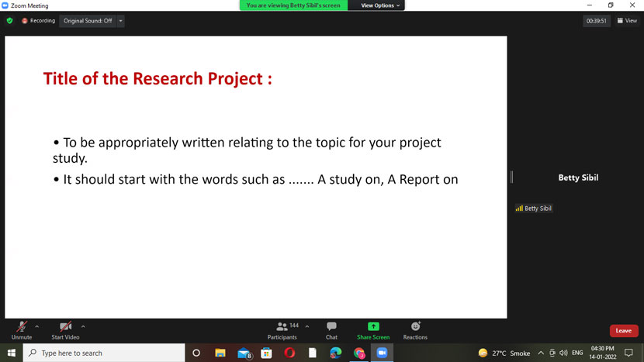
Task: Click the Zoom icon on taskbar
Action: click(382, 353)
